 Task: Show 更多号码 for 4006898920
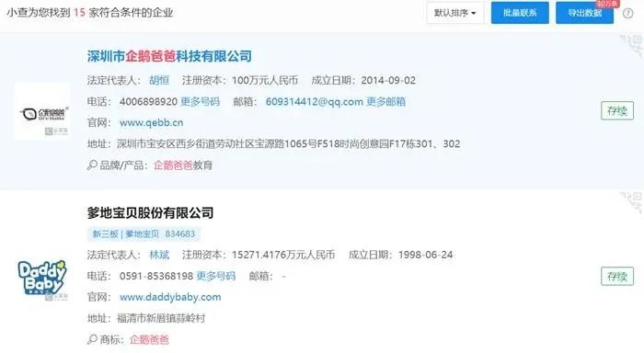point(200,101)
